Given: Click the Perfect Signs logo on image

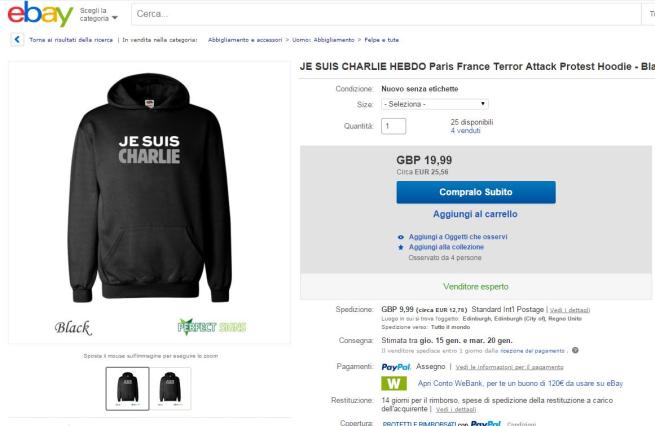Looking at the screenshot, I should [211, 327].
